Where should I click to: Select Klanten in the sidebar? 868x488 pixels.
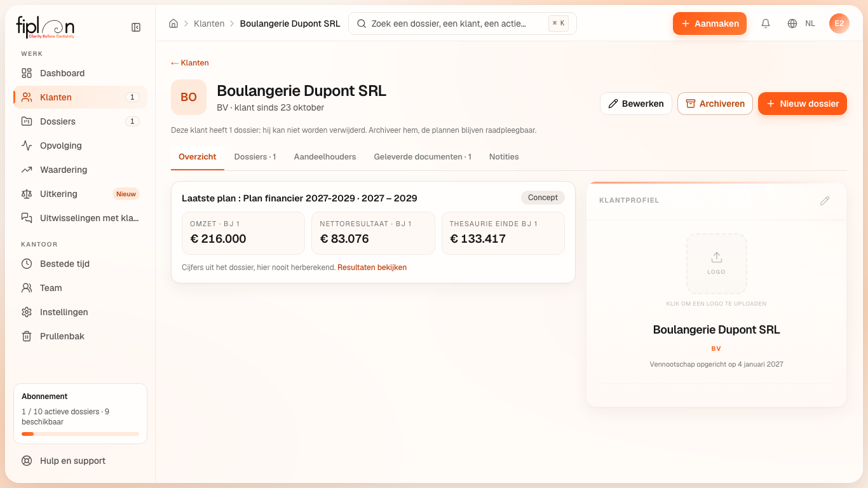[80, 97]
